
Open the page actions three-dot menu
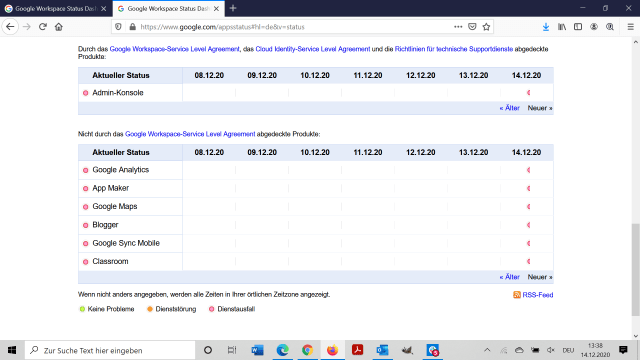coord(458,27)
